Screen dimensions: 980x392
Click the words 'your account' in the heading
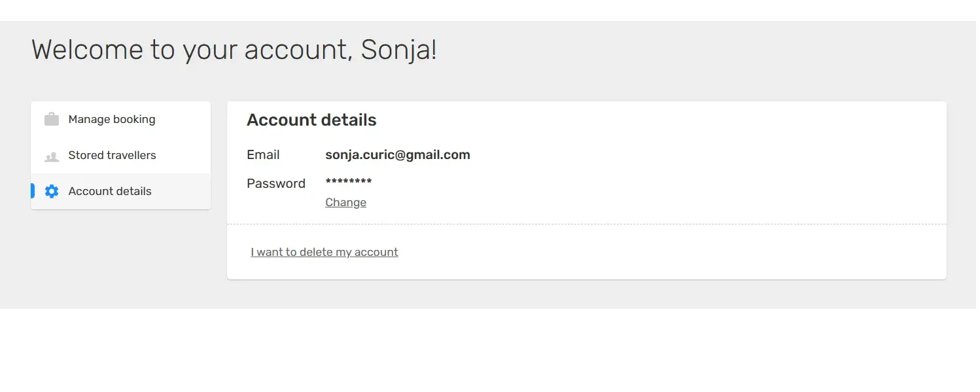tap(267, 50)
